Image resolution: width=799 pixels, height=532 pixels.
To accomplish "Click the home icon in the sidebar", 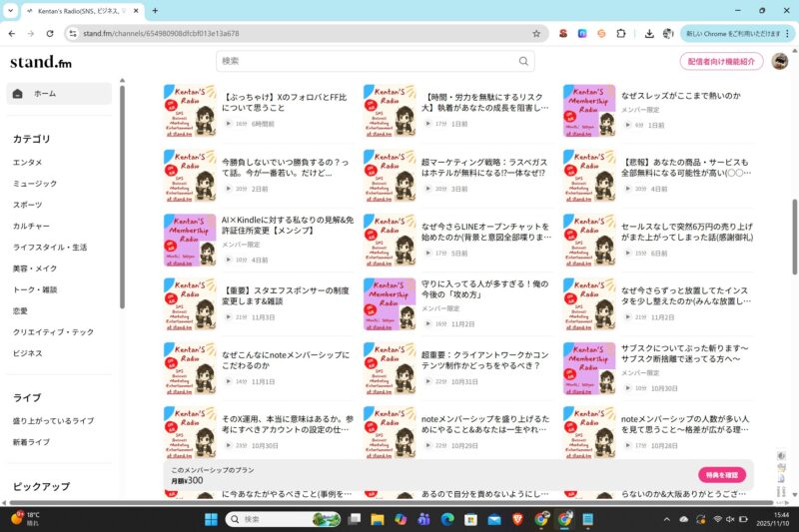I will coord(18,94).
